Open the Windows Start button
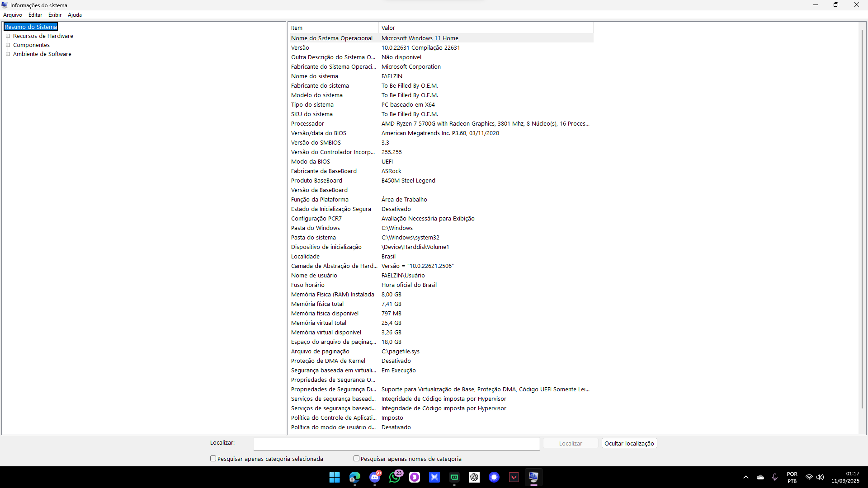Viewport: 868px width, 488px height. [335, 477]
